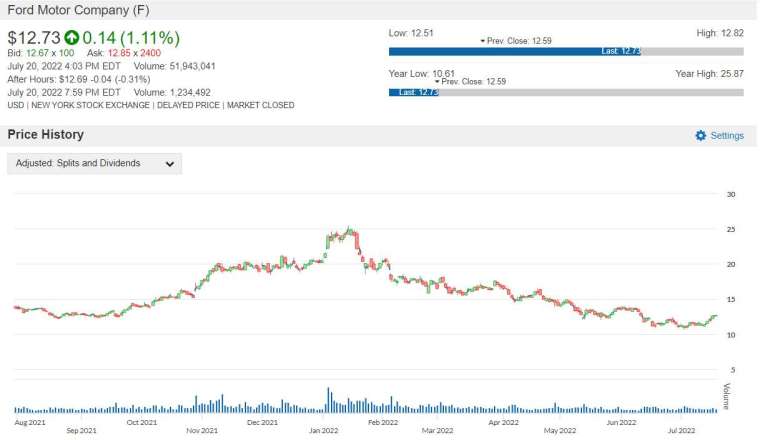Open the Settings link in Price History

[x=727, y=136]
